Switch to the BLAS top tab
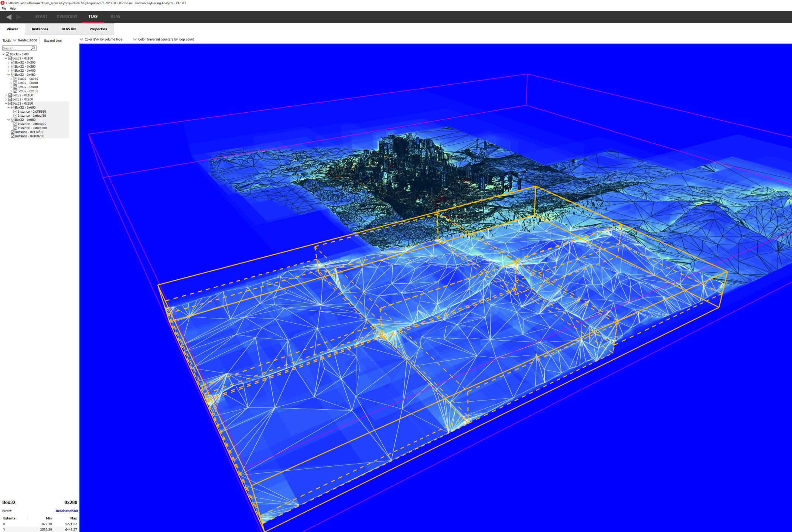 116,17
